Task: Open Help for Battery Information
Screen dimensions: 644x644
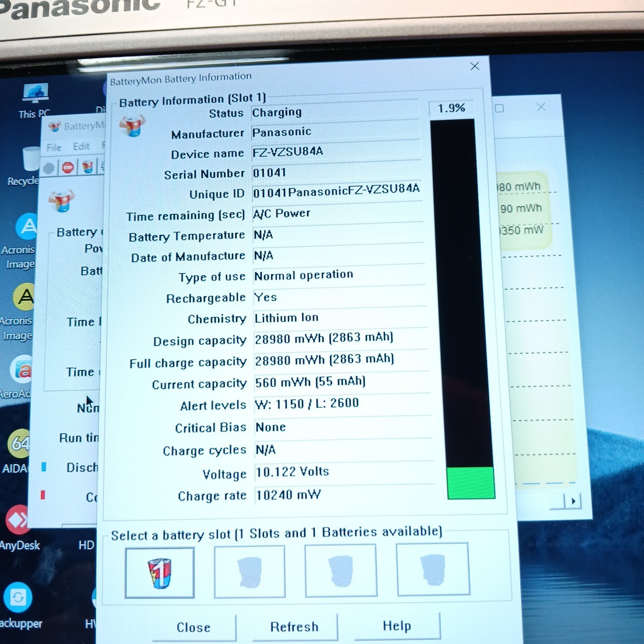Action: [x=397, y=626]
